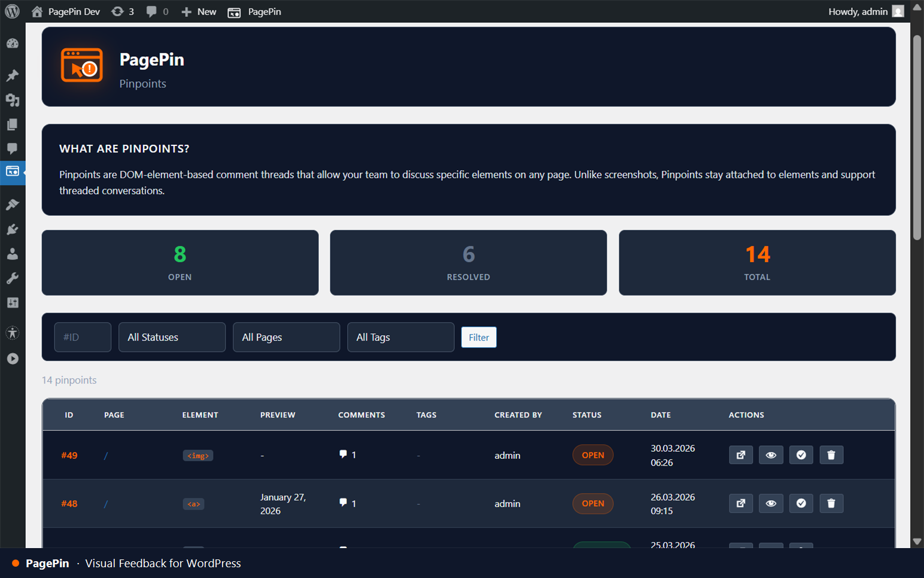This screenshot has width=924, height=578.
Task: Open the All Tags dropdown
Action: (x=400, y=337)
